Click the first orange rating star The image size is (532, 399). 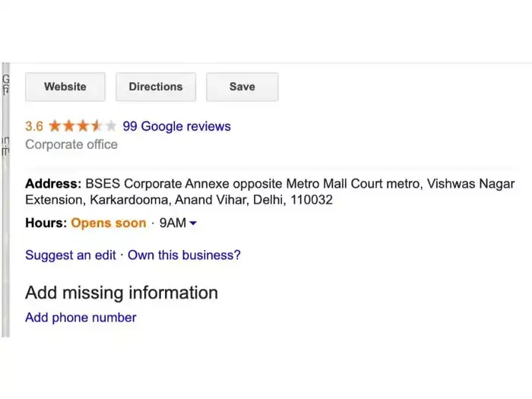[55, 126]
